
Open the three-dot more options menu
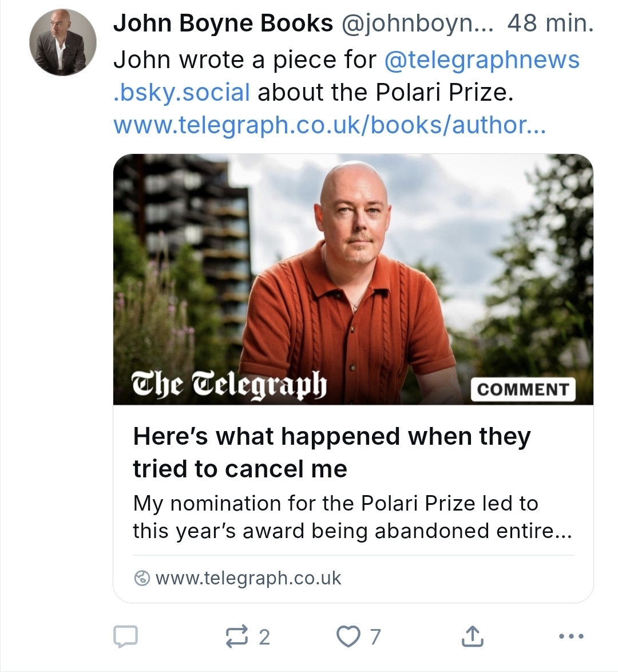coord(571,636)
